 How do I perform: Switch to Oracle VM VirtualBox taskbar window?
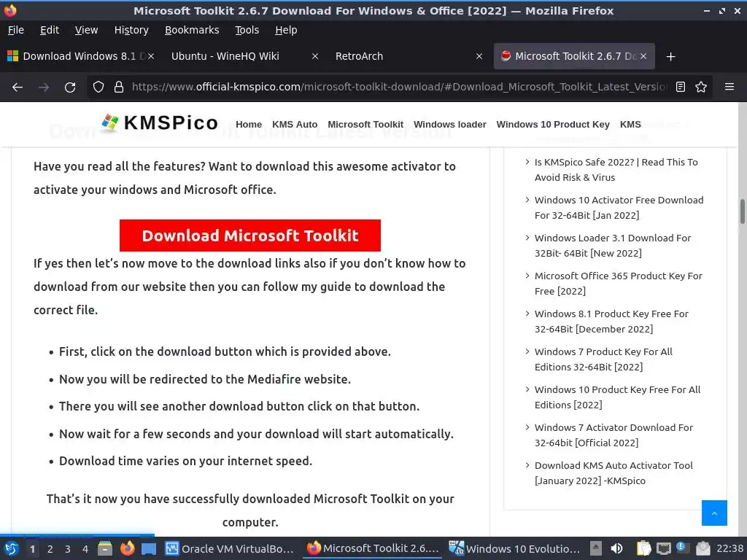(x=231, y=548)
